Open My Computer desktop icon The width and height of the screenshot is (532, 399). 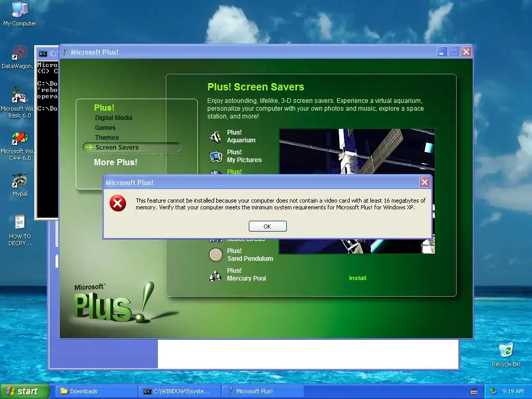[20, 14]
